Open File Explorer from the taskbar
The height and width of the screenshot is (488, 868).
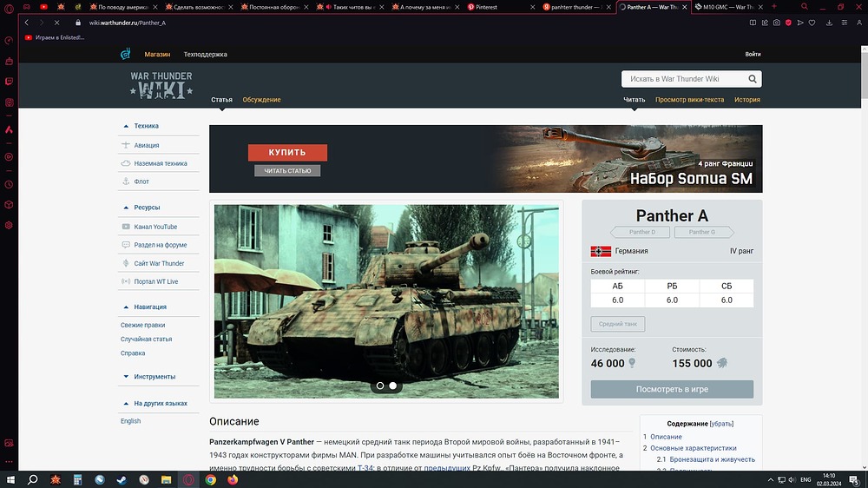[166, 479]
